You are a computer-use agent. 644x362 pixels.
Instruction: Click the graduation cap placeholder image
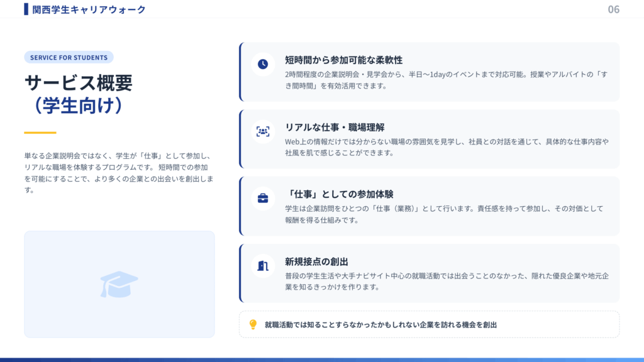(118, 283)
